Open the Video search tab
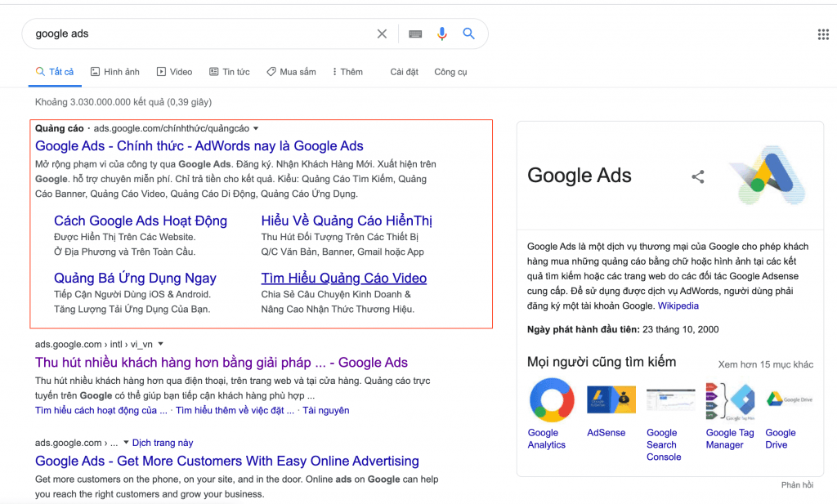 [x=174, y=72]
